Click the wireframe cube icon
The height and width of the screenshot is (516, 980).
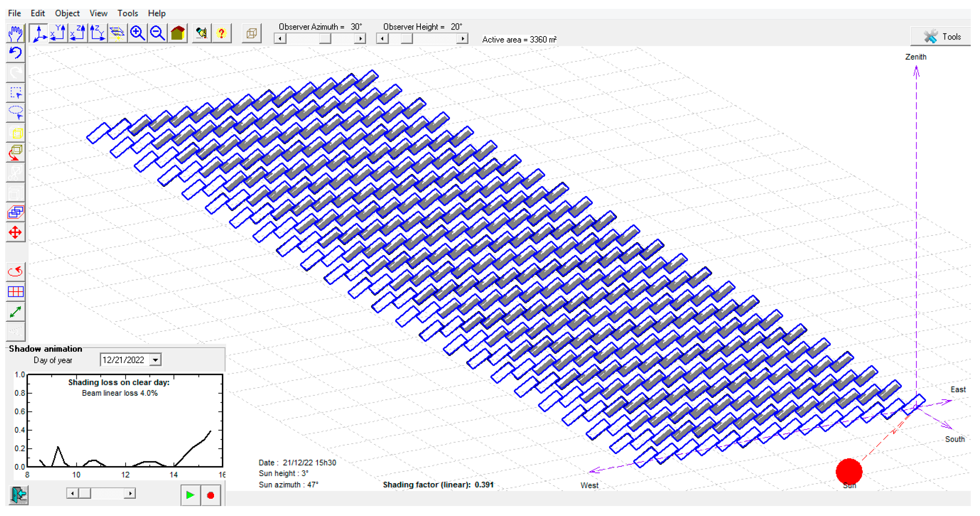point(251,34)
